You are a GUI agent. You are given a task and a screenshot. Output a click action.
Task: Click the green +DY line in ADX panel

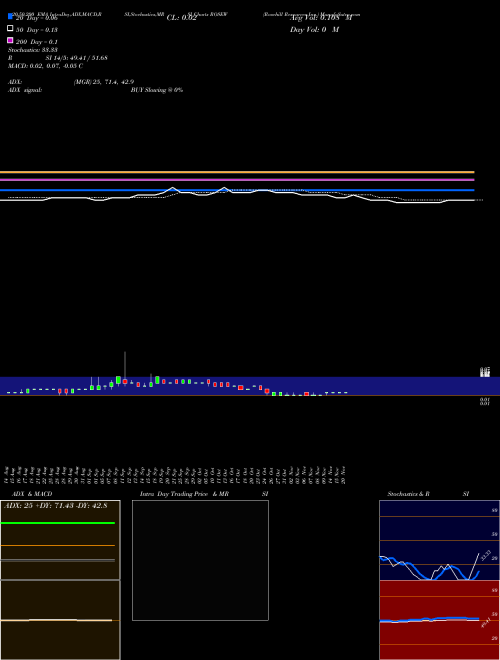pyautogui.click(x=58, y=523)
